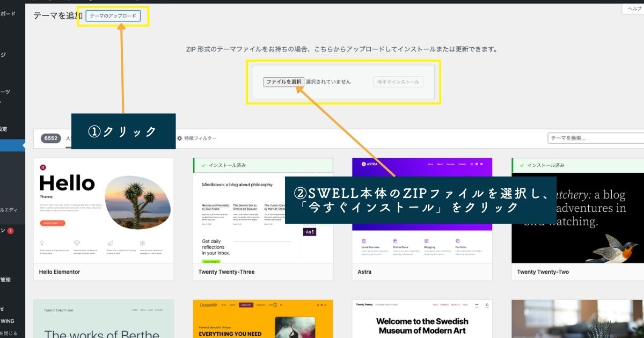Collapse the sidebar via を閉じる
The width and height of the screenshot is (644, 338).
pos(9,333)
